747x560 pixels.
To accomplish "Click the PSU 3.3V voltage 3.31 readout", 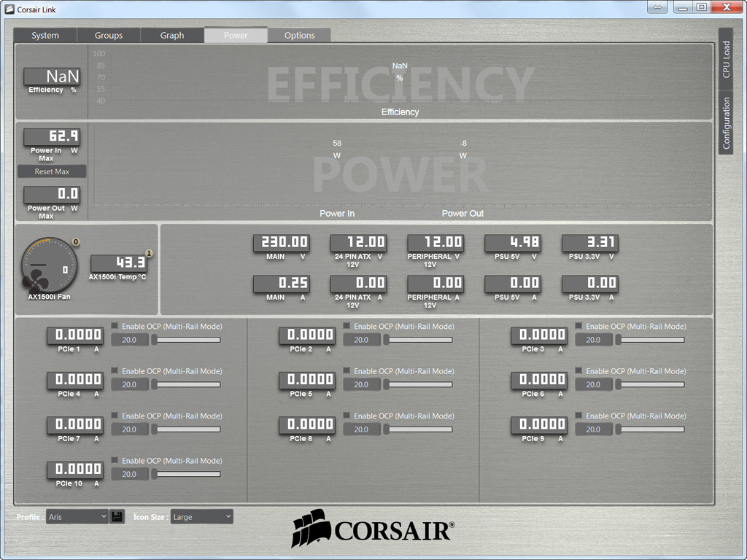I will click(590, 242).
